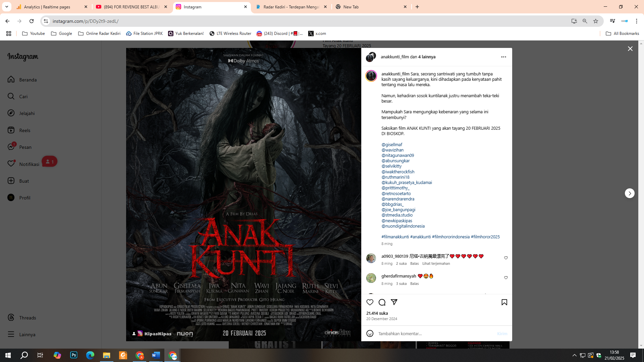Screen dimensions: 644x362
Task: Open Pesan messages
Action: pos(19,147)
